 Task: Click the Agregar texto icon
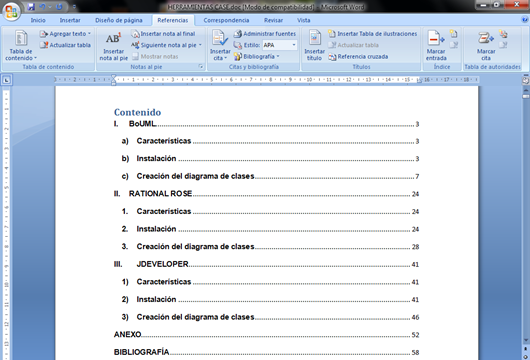[44, 34]
